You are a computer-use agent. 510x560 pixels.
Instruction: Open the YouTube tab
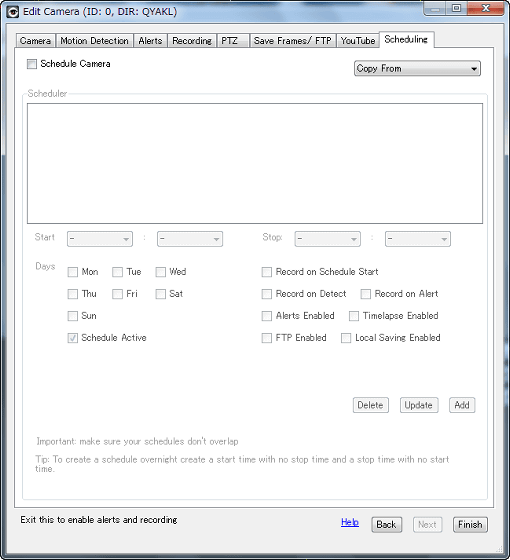click(x=358, y=41)
